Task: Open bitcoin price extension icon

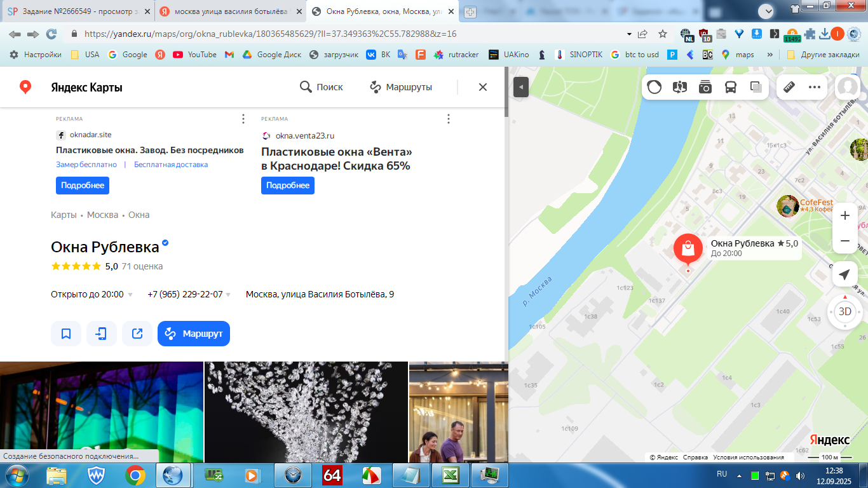Action: tap(792, 34)
